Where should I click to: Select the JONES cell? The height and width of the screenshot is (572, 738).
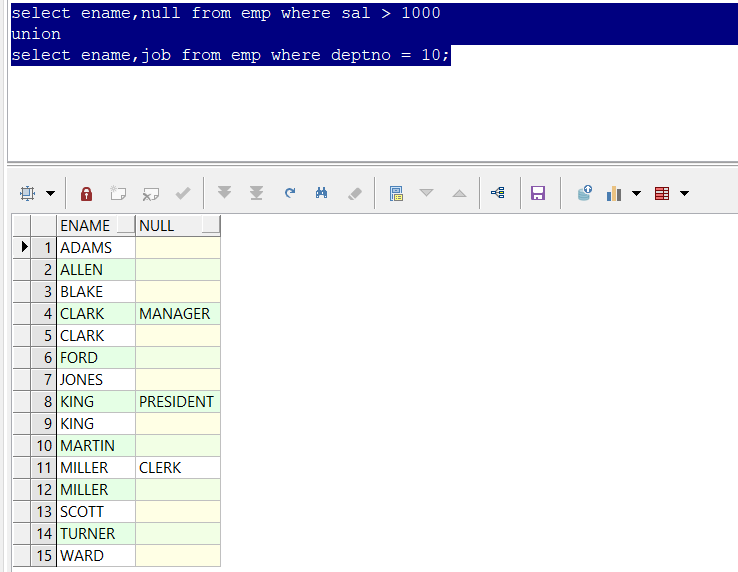click(x=96, y=379)
